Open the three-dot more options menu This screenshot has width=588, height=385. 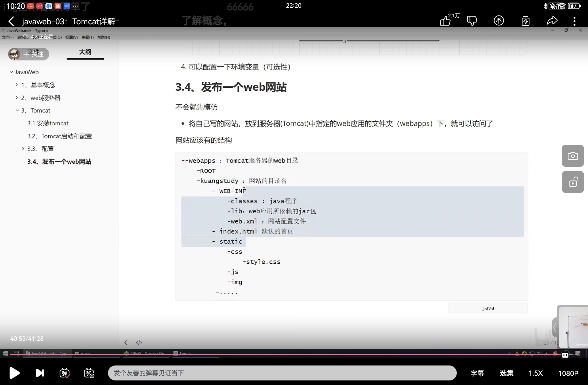(x=574, y=21)
